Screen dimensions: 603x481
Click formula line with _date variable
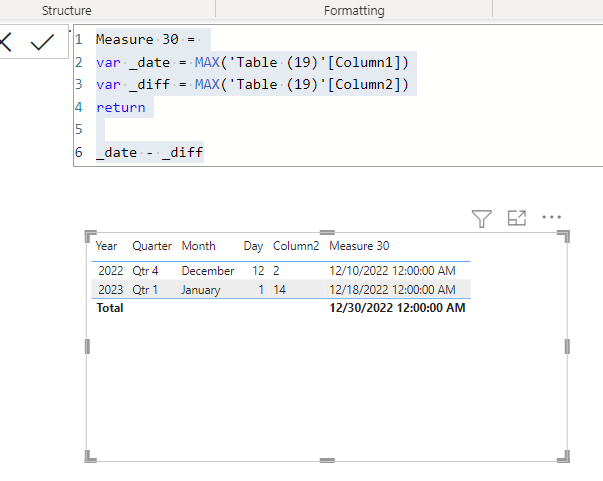(x=252, y=62)
